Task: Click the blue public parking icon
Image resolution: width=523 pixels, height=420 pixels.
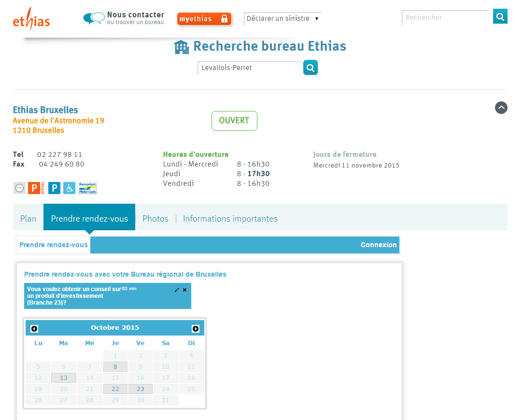Action: [55, 188]
